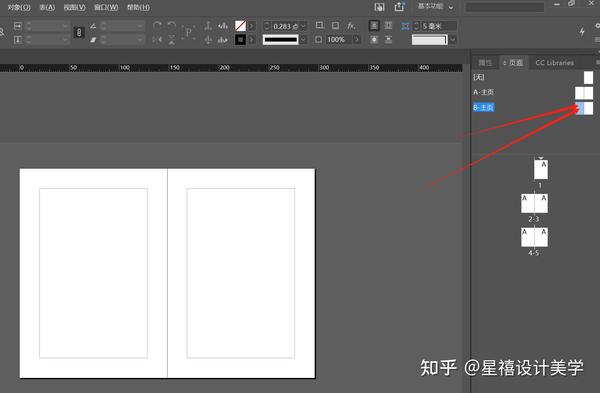Click the select next object icon
The height and width of the screenshot is (393, 600).
point(223,39)
